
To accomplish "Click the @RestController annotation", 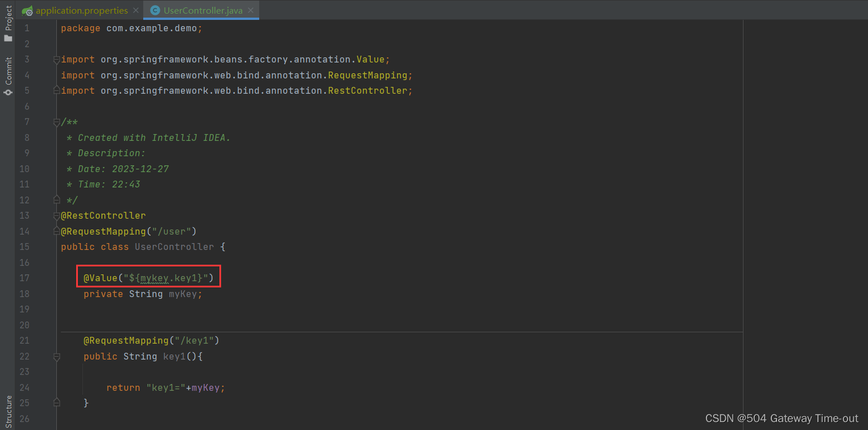I will click(103, 216).
